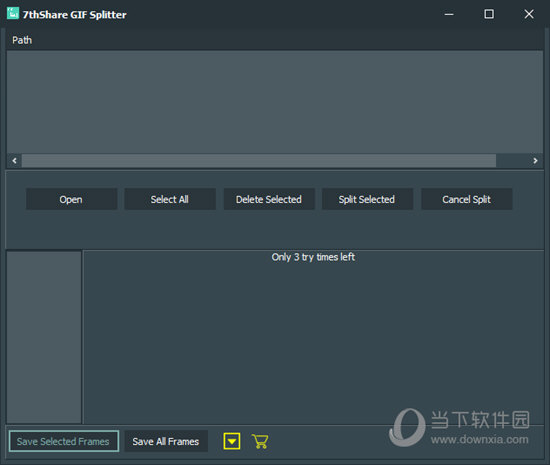
Task: Click the Cancel Split button
Action: click(467, 199)
